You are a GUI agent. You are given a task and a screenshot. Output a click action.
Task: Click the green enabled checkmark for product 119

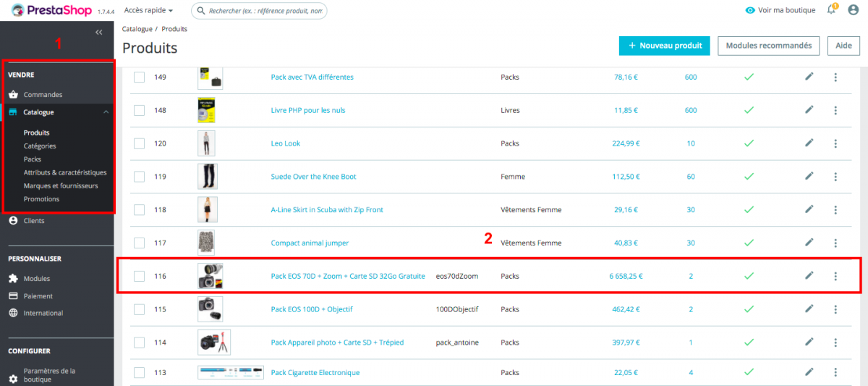coord(749,177)
